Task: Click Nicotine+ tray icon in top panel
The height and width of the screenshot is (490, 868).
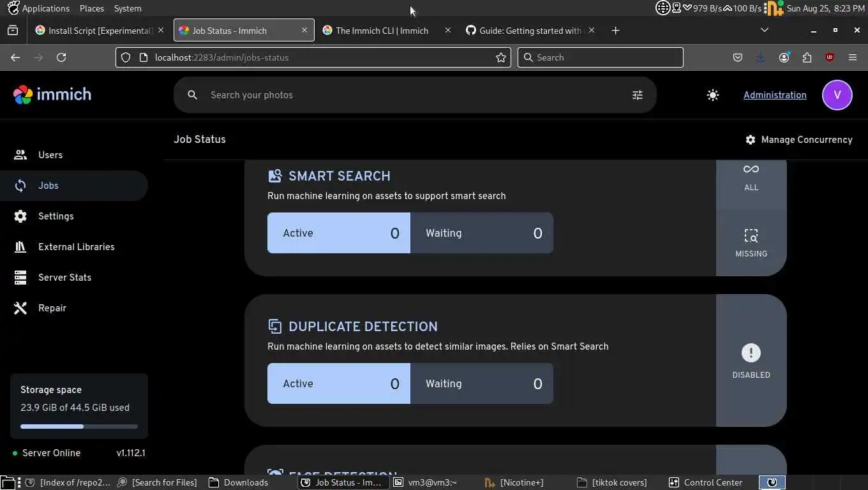Action: click(x=774, y=8)
